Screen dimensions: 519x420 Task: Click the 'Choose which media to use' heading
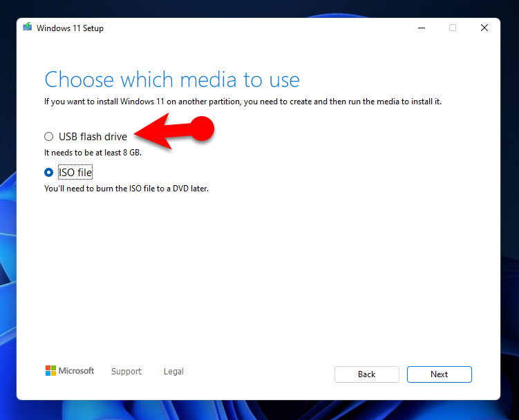click(172, 79)
